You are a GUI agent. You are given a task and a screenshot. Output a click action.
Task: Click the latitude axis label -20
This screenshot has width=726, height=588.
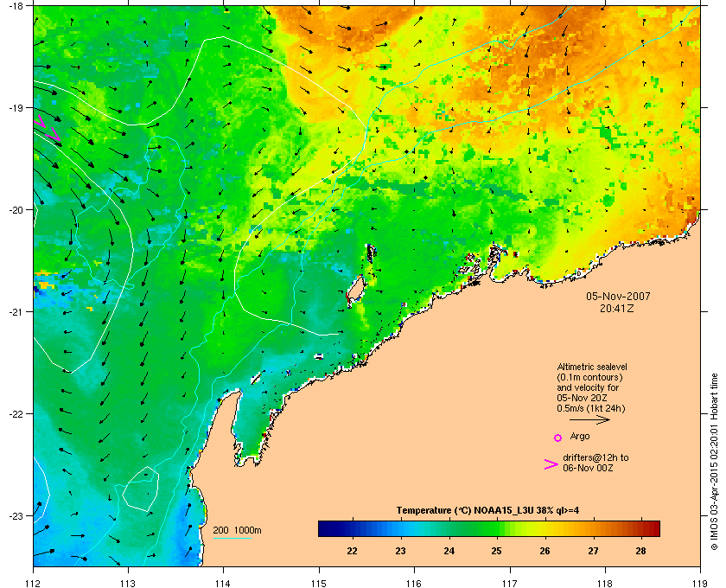pyautogui.click(x=16, y=209)
